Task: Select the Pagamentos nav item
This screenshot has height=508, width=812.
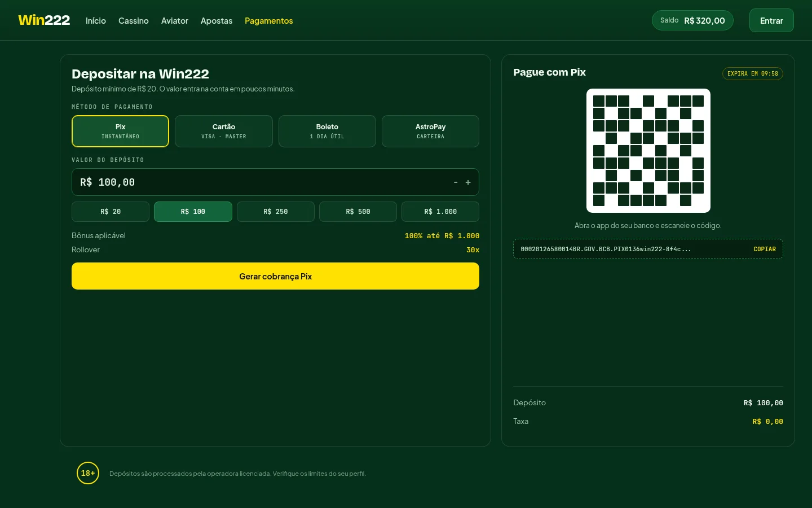Action: [269, 20]
